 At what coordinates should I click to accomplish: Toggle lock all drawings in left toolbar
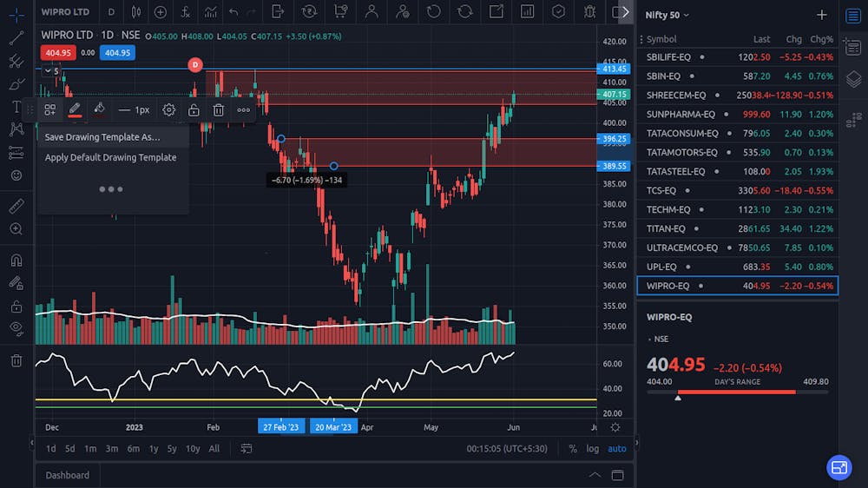tap(16, 306)
